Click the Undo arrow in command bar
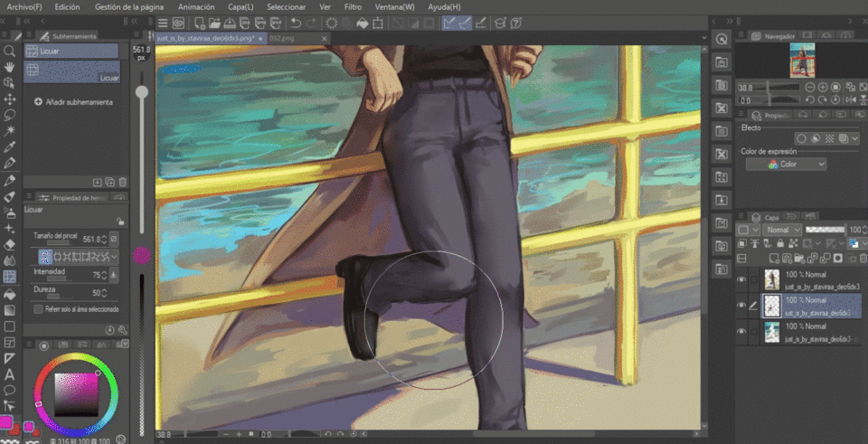The image size is (868, 444). (297, 24)
